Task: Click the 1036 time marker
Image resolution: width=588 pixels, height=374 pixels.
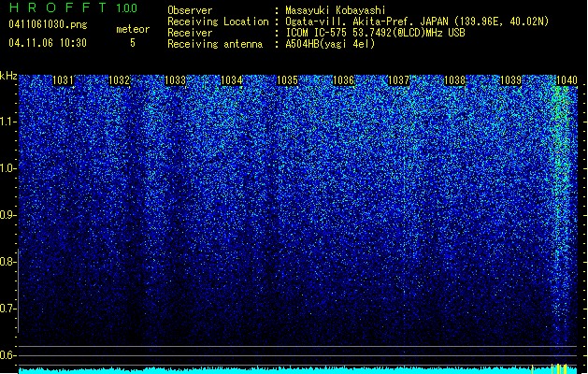Action: pyautogui.click(x=343, y=80)
